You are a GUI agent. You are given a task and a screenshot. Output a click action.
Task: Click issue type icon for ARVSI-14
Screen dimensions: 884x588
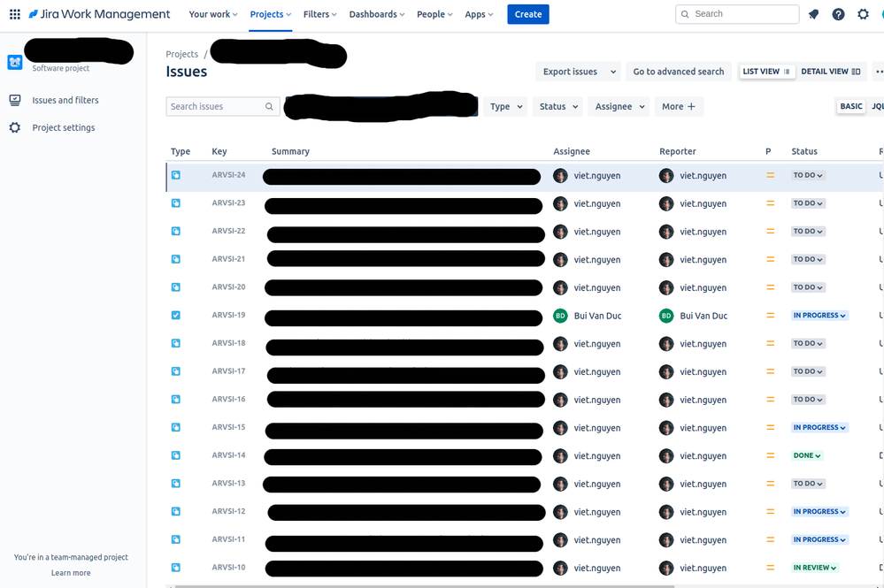(176, 455)
